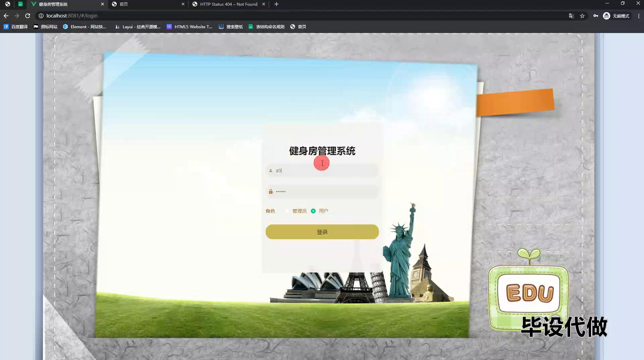Select the 管理员 role radio button
This screenshot has width=644, height=360.
click(x=287, y=211)
